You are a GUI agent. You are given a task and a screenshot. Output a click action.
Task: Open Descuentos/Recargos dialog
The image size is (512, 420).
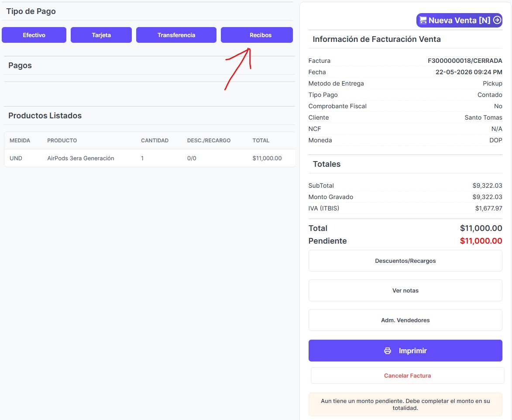click(405, 261)
